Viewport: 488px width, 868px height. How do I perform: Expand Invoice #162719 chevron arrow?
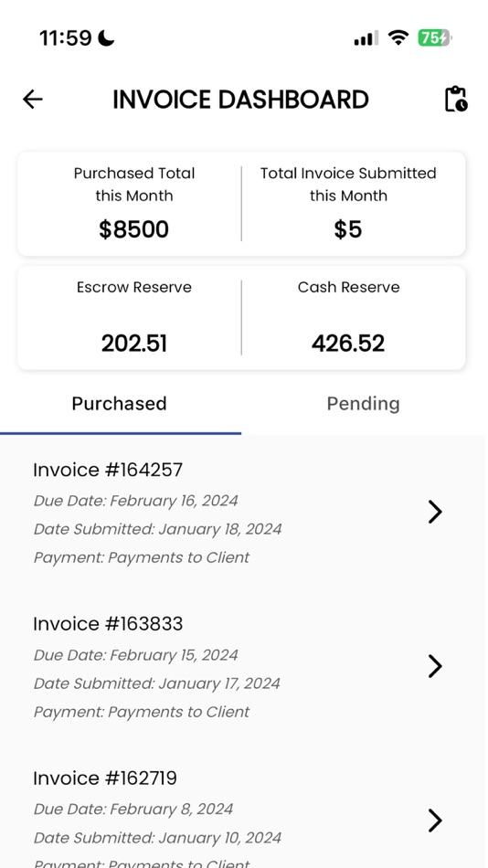tap(435, 820)
